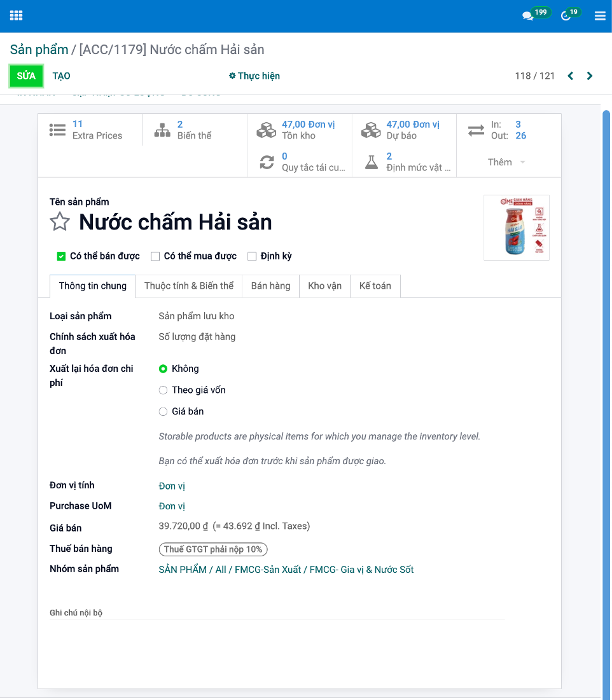The image size is (612, 700).
Task: Expand the Thêm dropdown in stat buttons
Action: point(506,162)
